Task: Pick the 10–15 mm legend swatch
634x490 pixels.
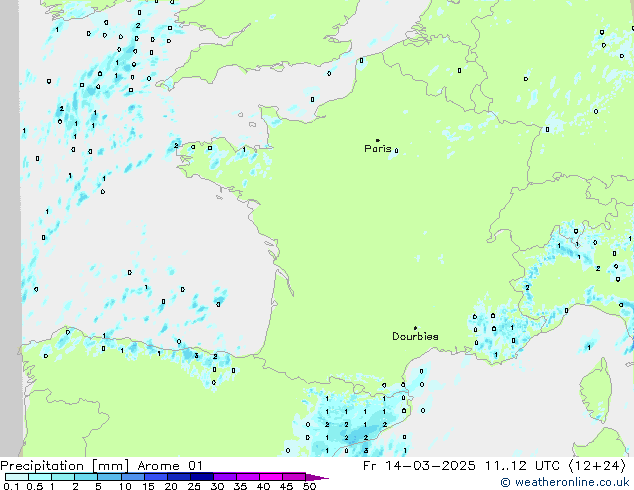Action: point(132,477)
